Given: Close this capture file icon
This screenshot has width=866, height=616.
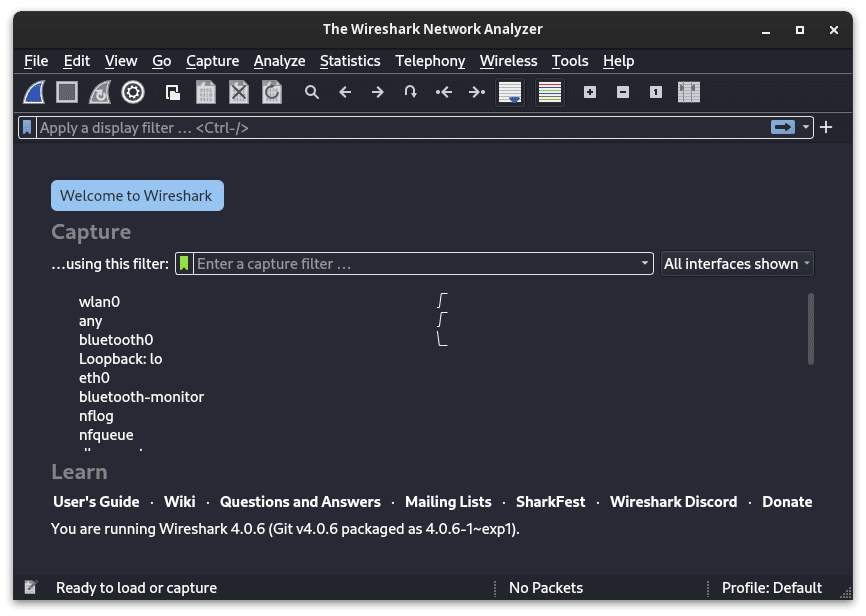Looking at the screenshot, I should [x=239, y=92].
